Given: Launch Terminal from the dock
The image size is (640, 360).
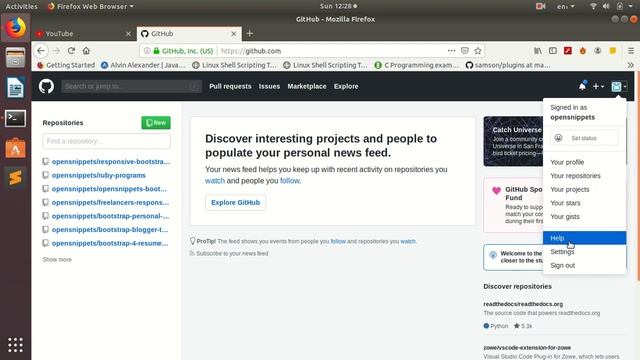Looking at the screenshot, I should [15, 118].
